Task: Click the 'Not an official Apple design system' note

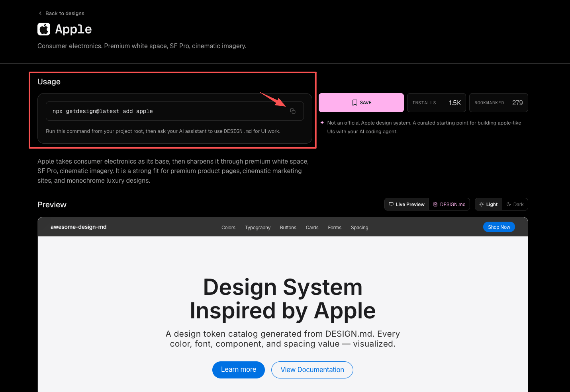Action: point(424,127)
